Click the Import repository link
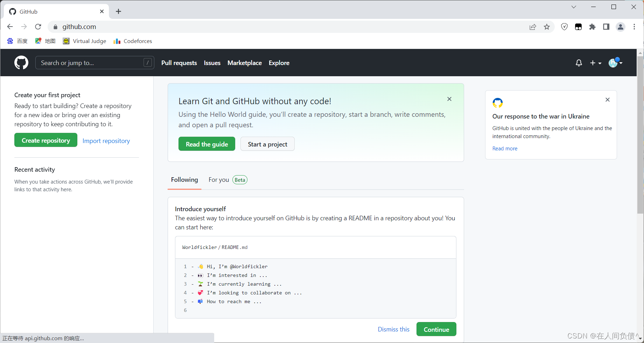Screen dimensions: 644x343 click(x=106, y=141)
